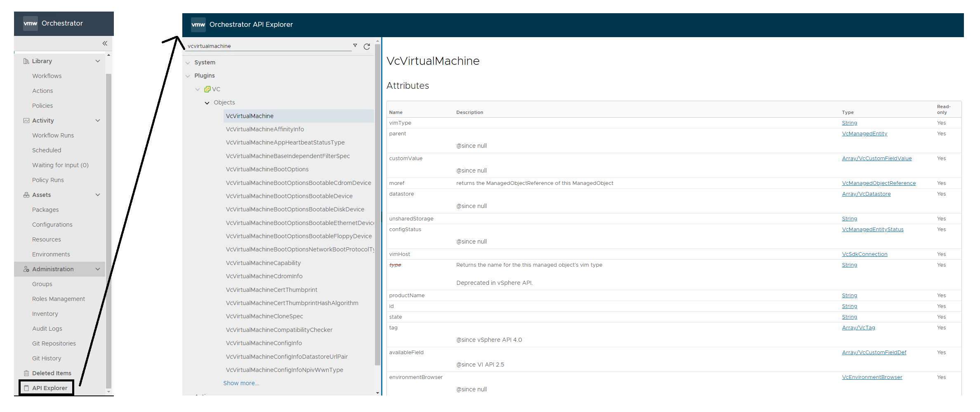
Task: Click Array/VcCustomFieldDef type link
Action: pos(874,353)
